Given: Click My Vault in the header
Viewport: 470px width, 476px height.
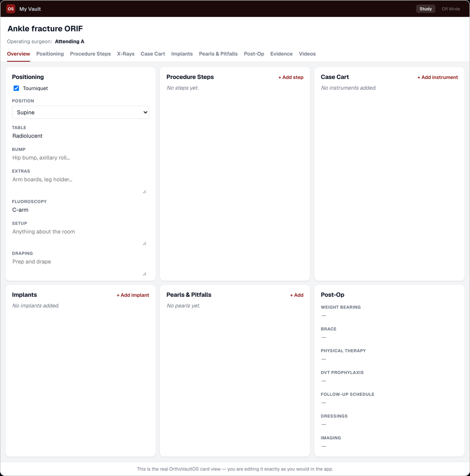Looking at the screenshot, I should point(30,9).
